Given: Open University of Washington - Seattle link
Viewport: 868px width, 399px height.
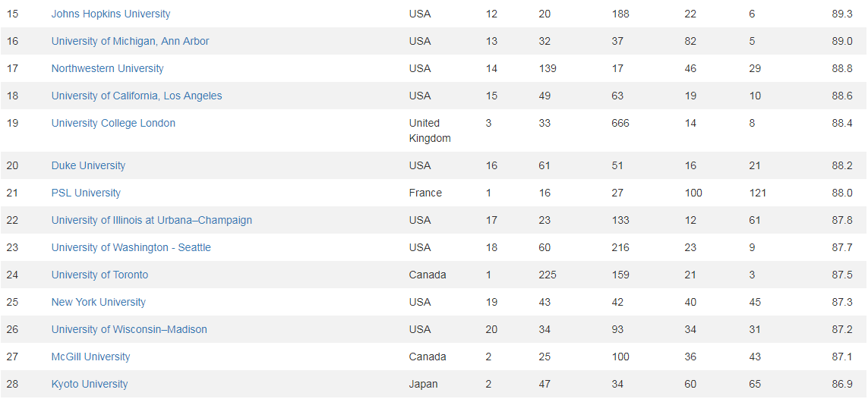Looking at the screenshot, I should point(131,247).
